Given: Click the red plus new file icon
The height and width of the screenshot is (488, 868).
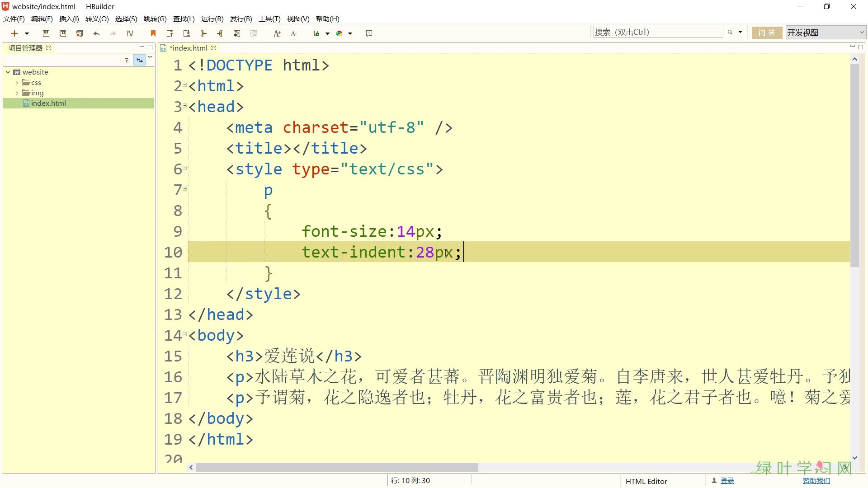Looking at the screenshot, I should (14, 33).
